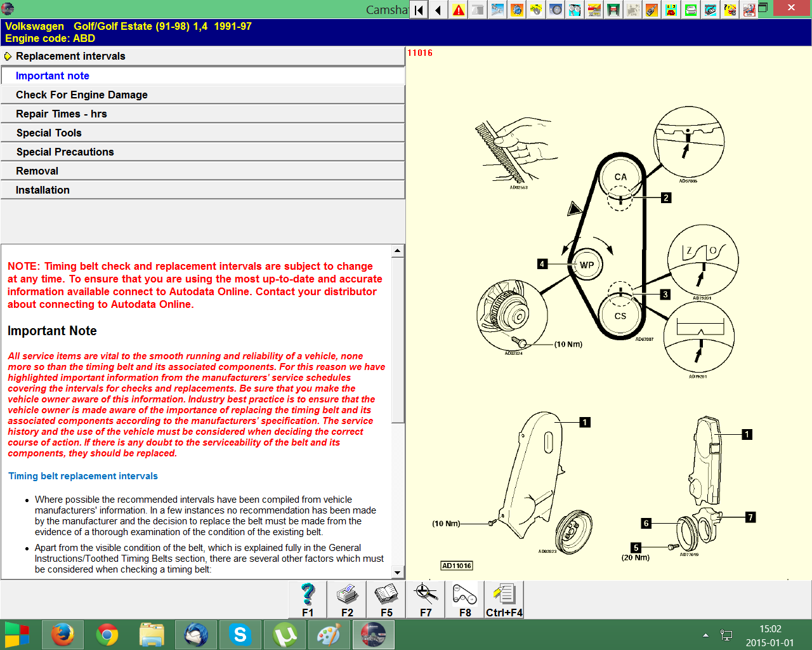Image resolution: width=812 pixels, height=650 pixels.
Task: Open the Removal instructions
Action: pos(203,171)
